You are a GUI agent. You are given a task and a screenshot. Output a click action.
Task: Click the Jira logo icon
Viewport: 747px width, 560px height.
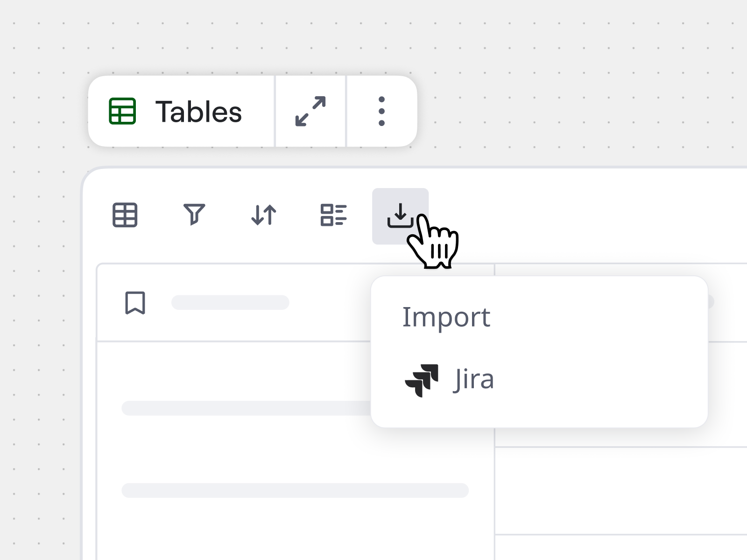point(422,380)
